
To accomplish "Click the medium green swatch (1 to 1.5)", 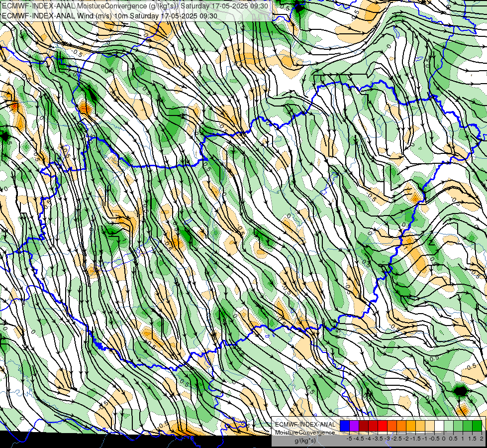I will point(468,426).
